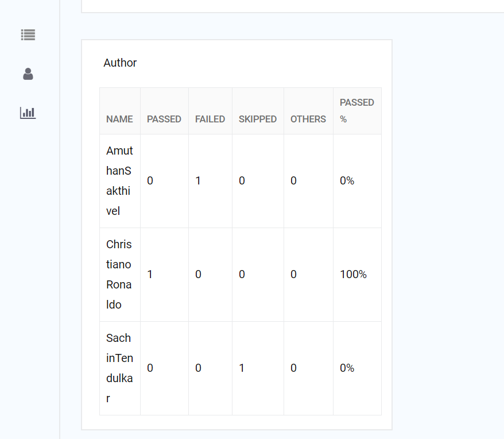This screenshot has height=439, width=504.
Task: Click the bottom sidebar graph icon
Action: (28, 113)
